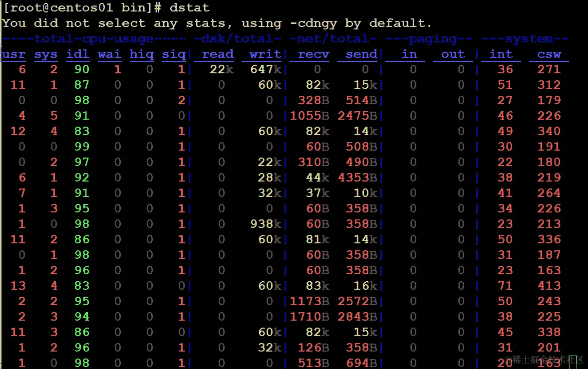Screen dimensions: 588x369
Task: Select the 126B recv value
Action: click(x=313, y=348)
